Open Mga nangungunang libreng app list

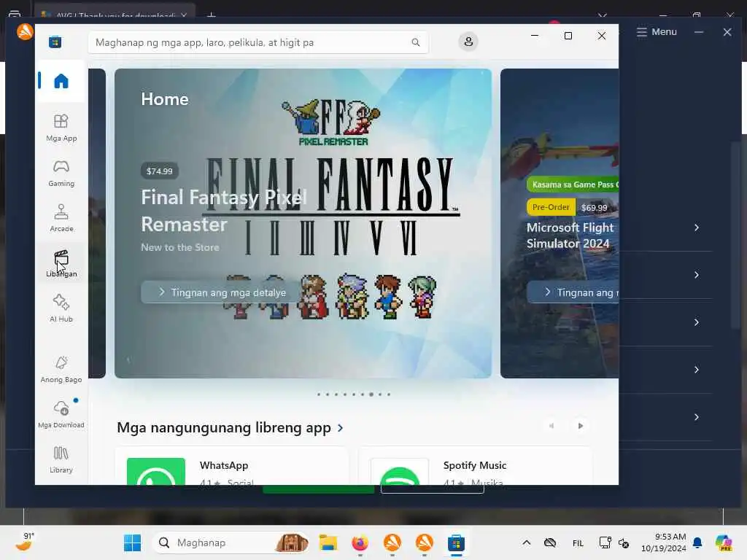tap(230, 427)
